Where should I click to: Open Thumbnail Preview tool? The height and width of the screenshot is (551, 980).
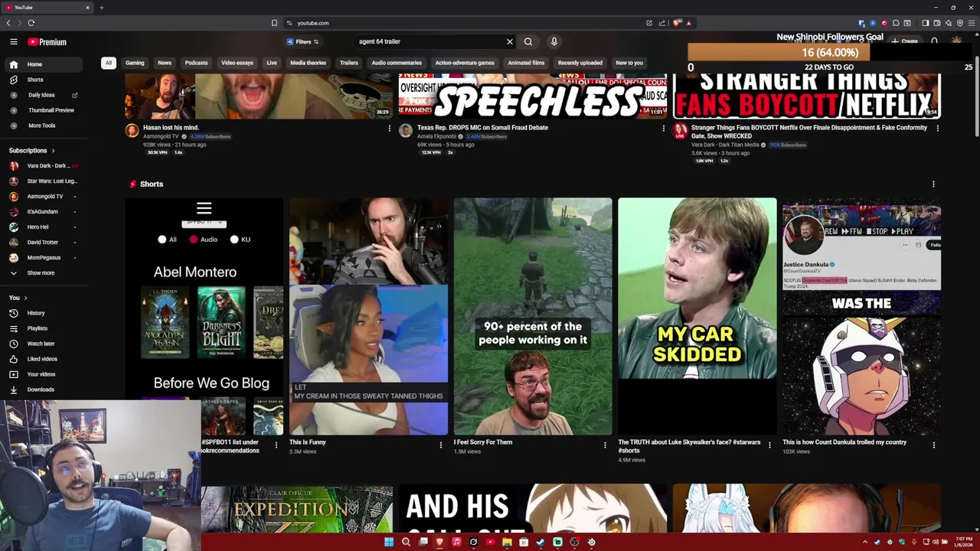(x=44, y=110)
